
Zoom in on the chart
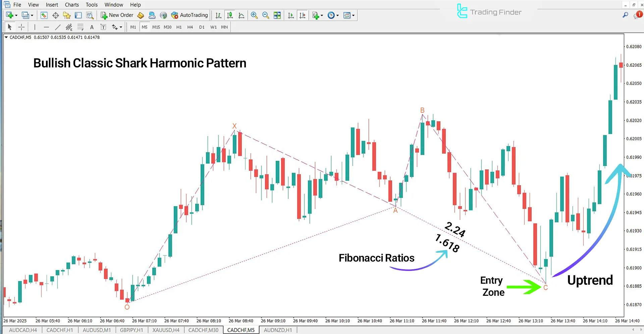point(254,15)
